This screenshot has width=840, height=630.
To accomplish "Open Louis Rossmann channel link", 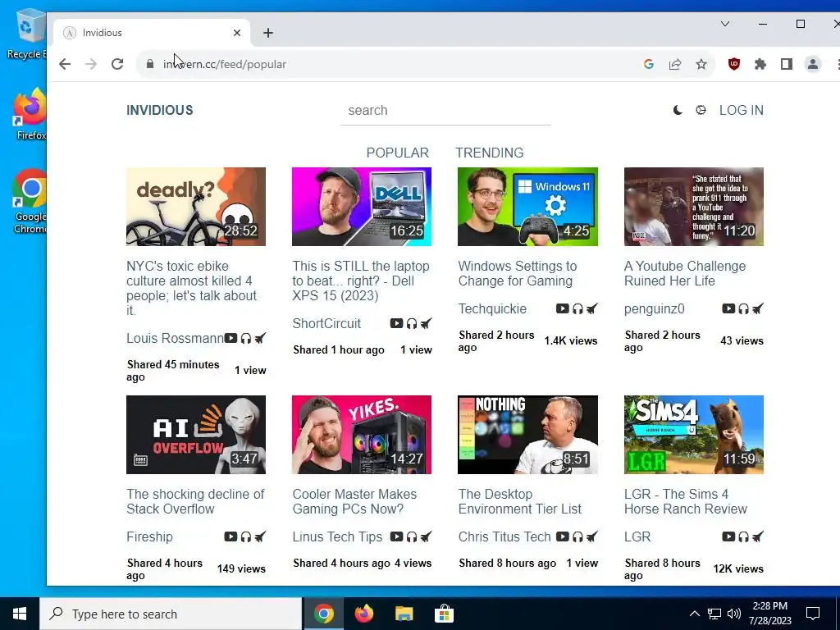I will tap(176, 338).
